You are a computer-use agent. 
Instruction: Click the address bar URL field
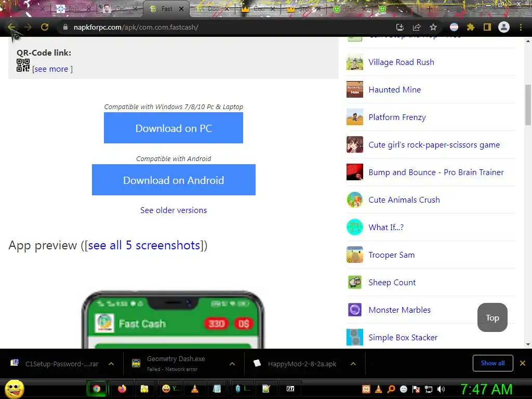coord(224,27)
